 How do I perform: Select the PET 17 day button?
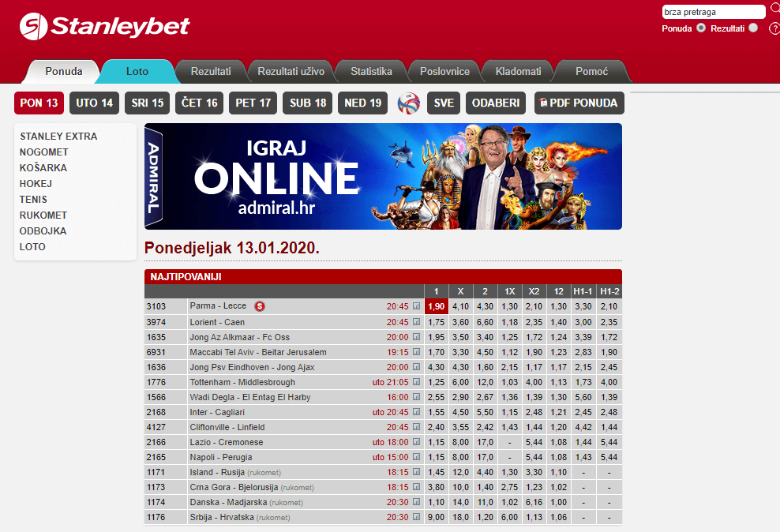click(x=253, y=103)
